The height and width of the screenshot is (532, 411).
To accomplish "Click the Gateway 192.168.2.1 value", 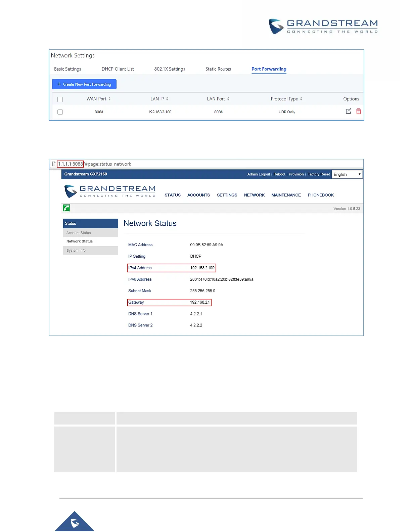I will [200, 302].
